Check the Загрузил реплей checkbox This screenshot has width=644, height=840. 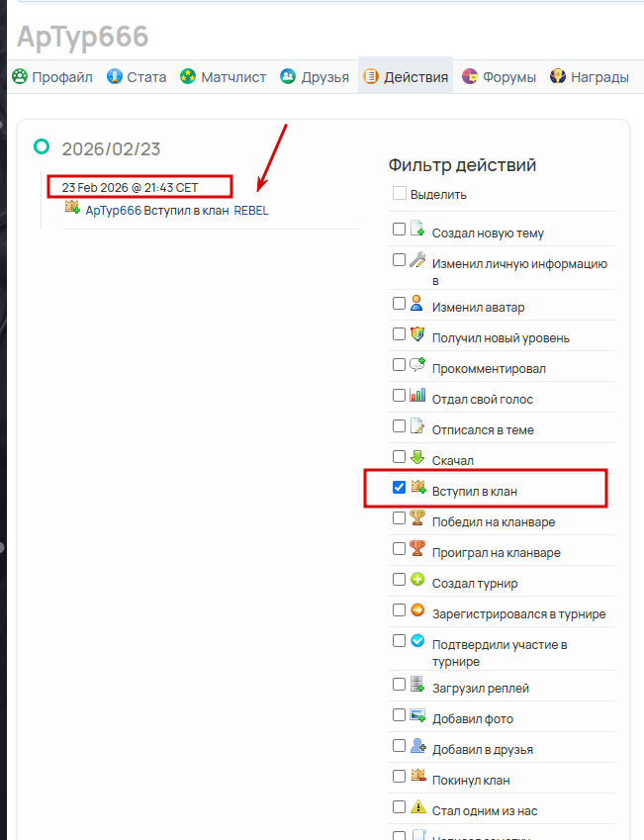[399, 685]
